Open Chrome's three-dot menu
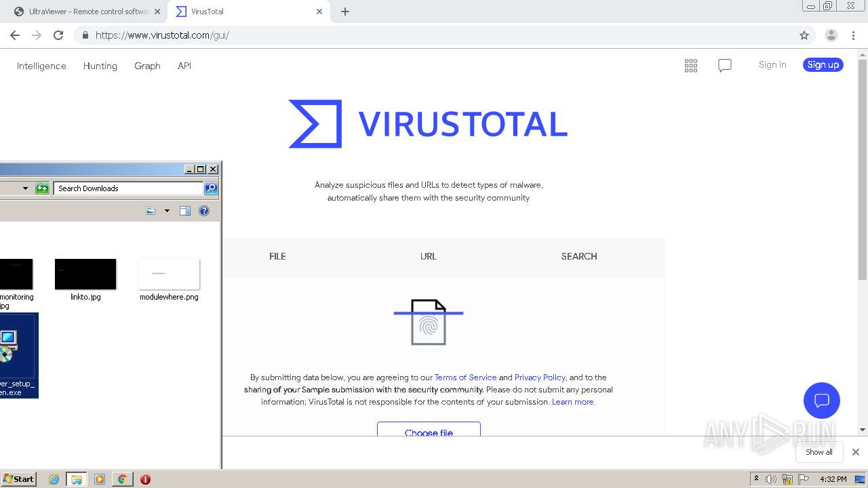This screenshot has height=488, width=868. [x=853, y=35]
